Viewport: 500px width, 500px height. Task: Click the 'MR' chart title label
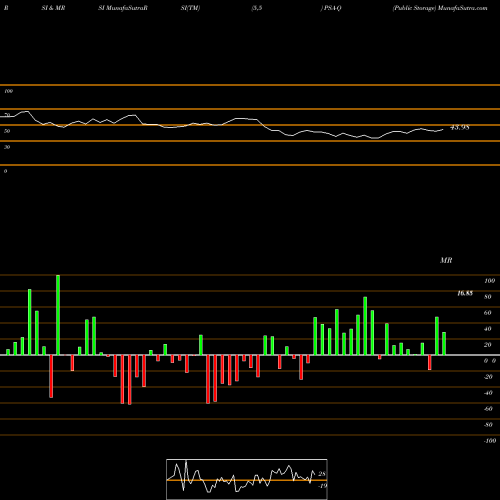tap(446, 260)
